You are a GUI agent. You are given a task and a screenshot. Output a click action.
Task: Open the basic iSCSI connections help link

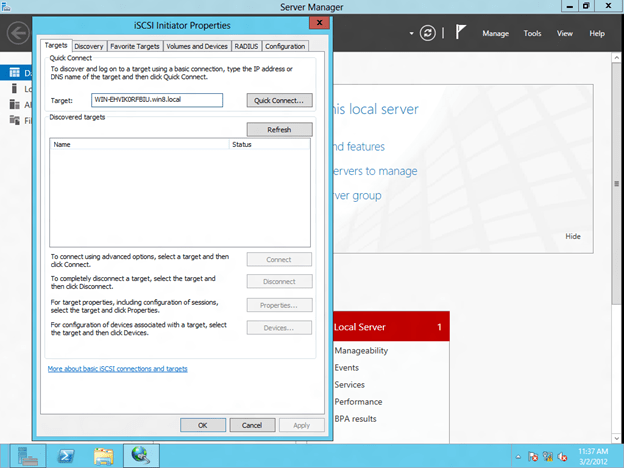117,369
